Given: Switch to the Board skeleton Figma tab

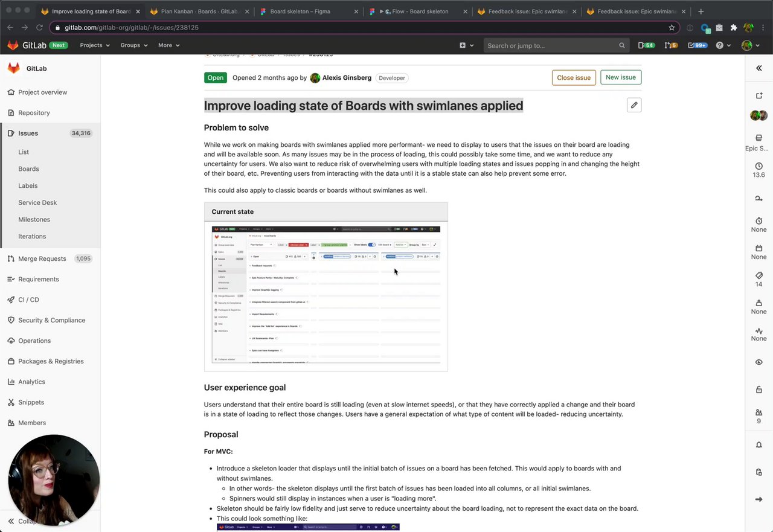Looking at the screenshot, I should pyautogui.click(x=309, y=11).
